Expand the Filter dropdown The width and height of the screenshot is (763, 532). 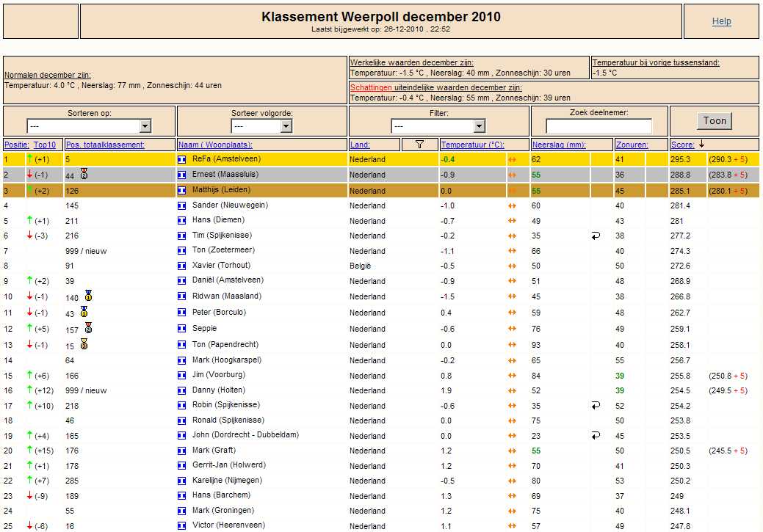[438, 126]
